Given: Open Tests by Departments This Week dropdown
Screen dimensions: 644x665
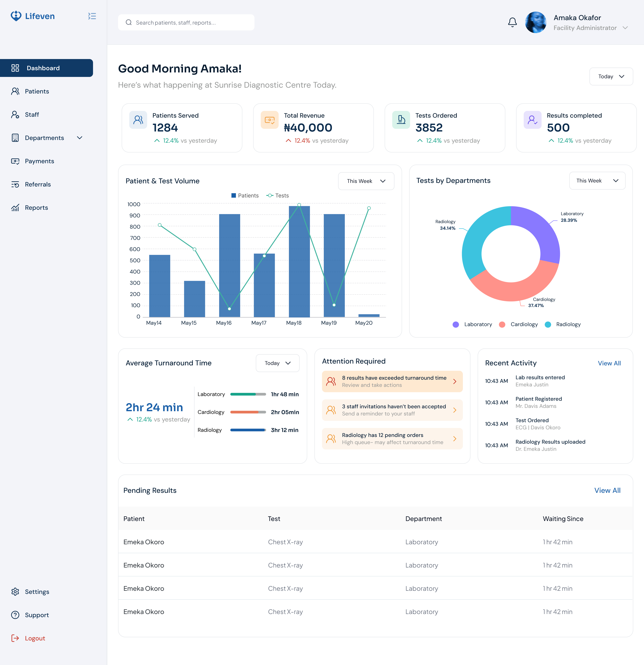Looking at the screenshot, I should (597, 180).
